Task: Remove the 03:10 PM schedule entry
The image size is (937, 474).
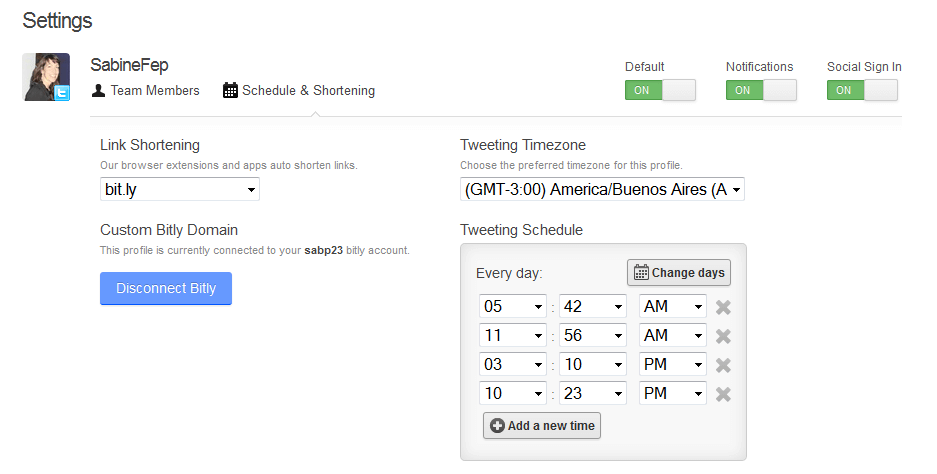Action: point(723,365)
